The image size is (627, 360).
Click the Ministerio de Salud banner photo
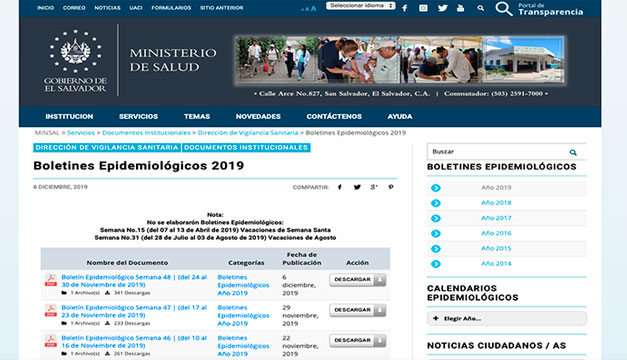(400, 59)
